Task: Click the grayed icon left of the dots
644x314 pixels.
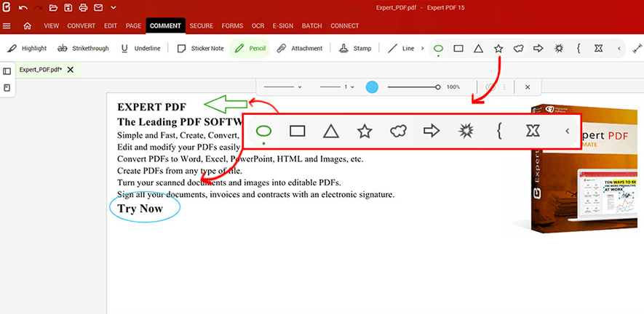Action: pyautogui.click(x=490, y=87)
